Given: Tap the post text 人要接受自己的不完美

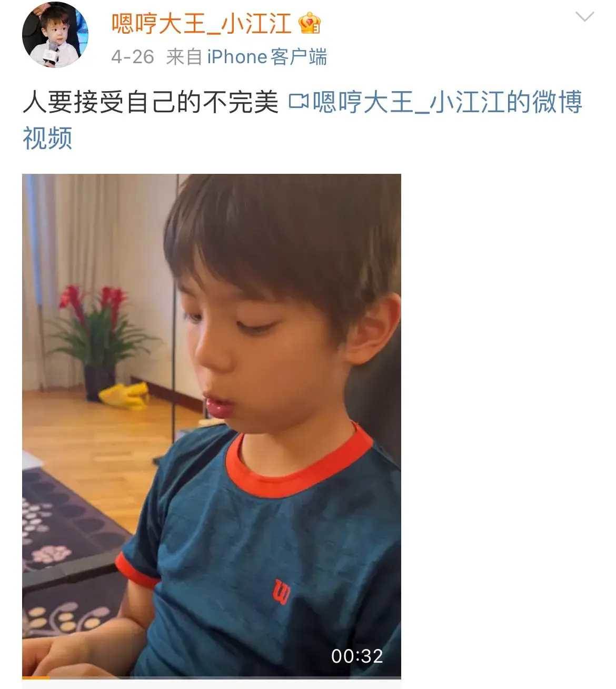Looking at the screenshot, I should tap(151, 102).
